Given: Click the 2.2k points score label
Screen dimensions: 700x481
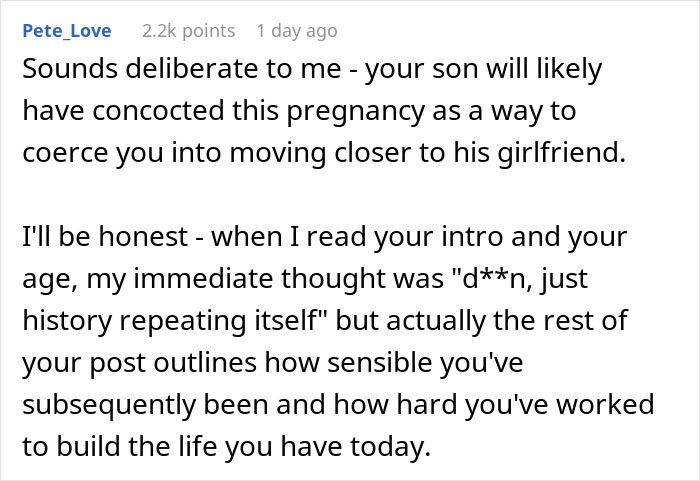Looking at the screenshot, I should (x=188, y=31).
